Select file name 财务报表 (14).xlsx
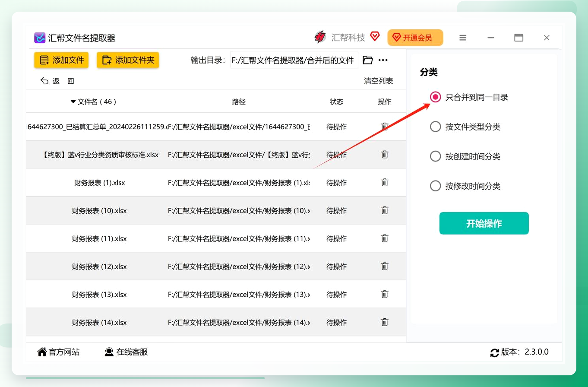This screenshot has height=387, width=588. click(x=99, y=322)
